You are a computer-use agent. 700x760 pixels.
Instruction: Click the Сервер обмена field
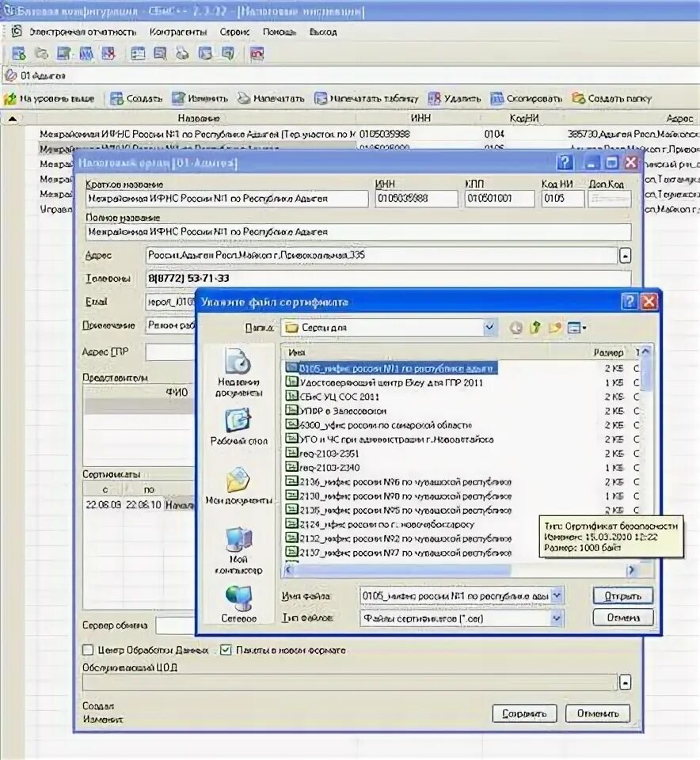(x=174, y=625)
